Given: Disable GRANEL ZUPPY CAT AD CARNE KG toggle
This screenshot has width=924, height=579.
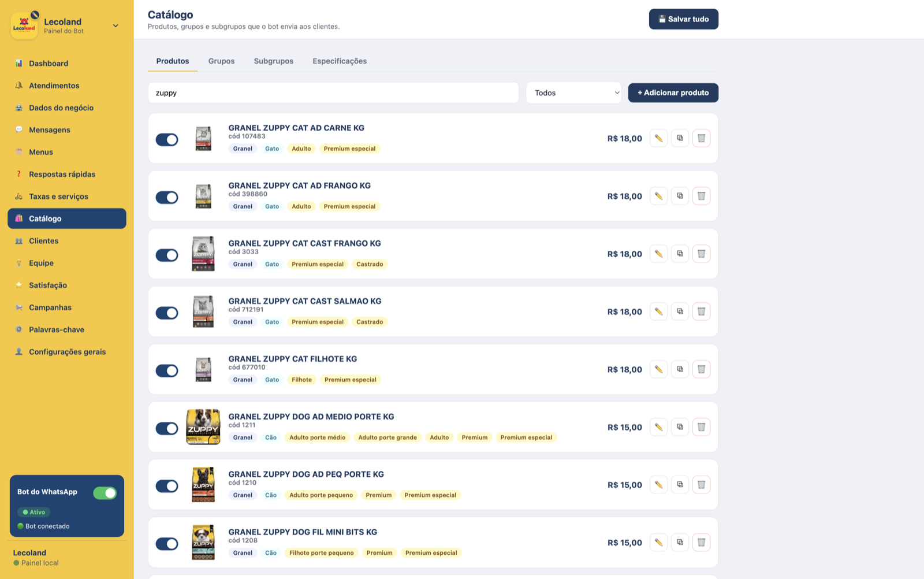Looking at the screenshot, I should pos(167,140).
